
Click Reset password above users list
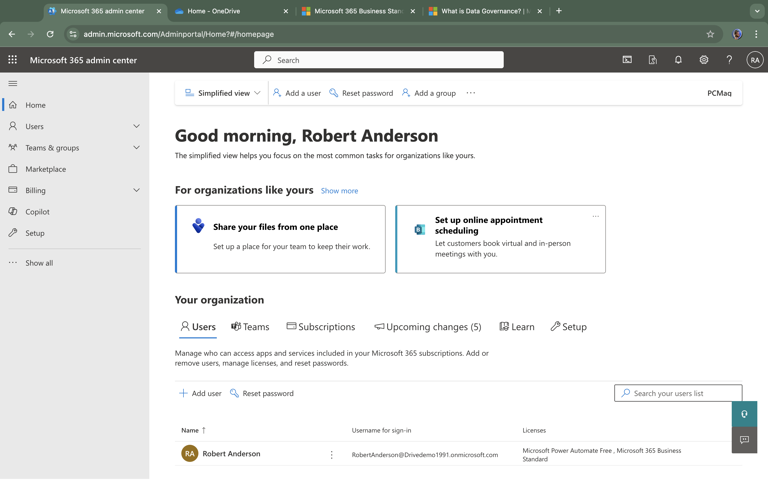(x=262, y=393)
